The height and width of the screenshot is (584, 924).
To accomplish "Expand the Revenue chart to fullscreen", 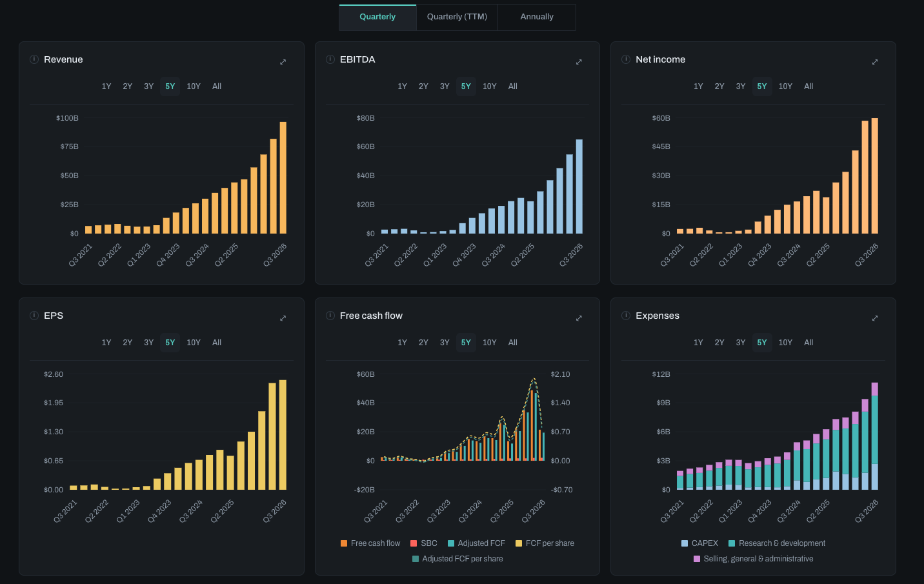I will pos(283,62).
